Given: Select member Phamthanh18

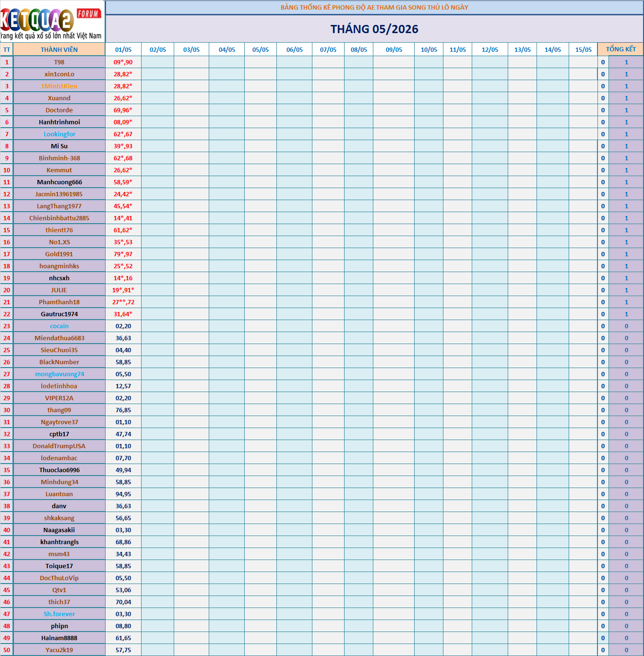Looking at the screenshot, I should point(59,302).
